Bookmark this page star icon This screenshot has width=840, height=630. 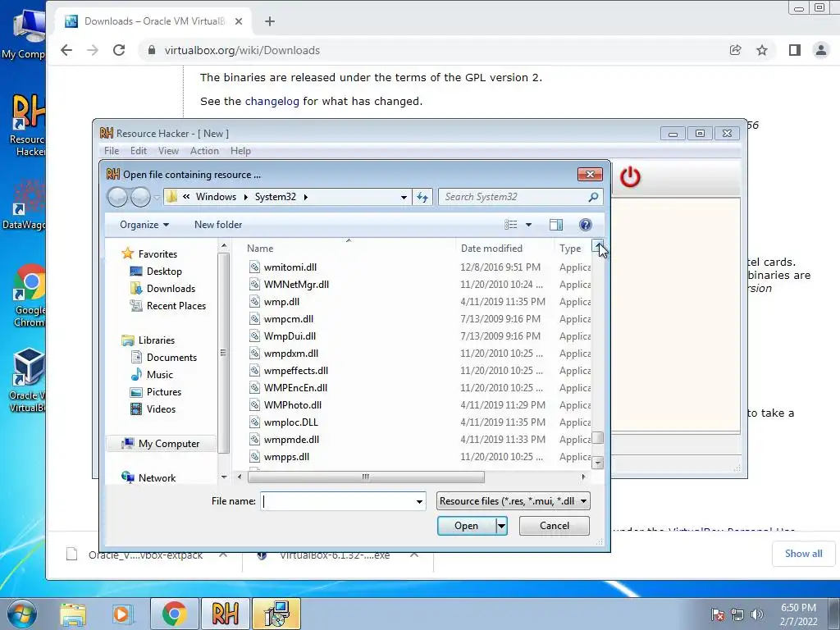(x=762, y=50)
